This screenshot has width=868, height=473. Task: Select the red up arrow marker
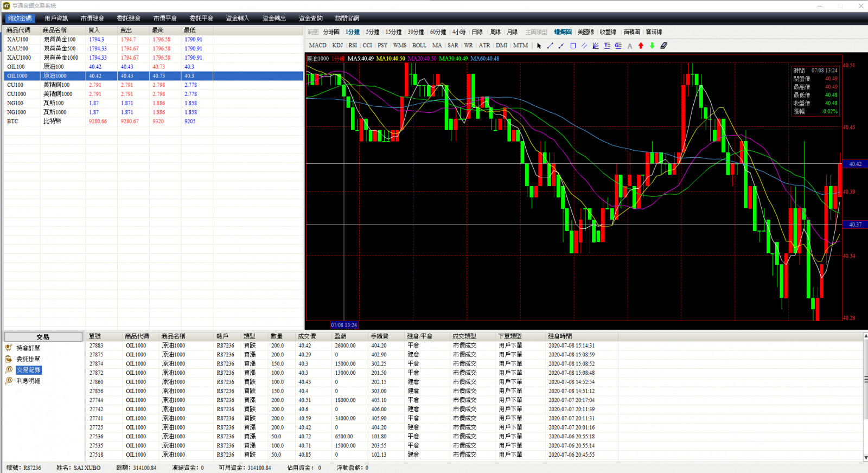pos(641,46)
